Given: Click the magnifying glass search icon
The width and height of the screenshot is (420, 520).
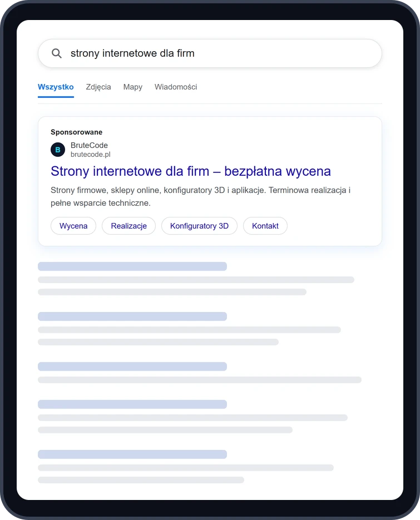Looking at the screenshot, I should tap(57, 53).
